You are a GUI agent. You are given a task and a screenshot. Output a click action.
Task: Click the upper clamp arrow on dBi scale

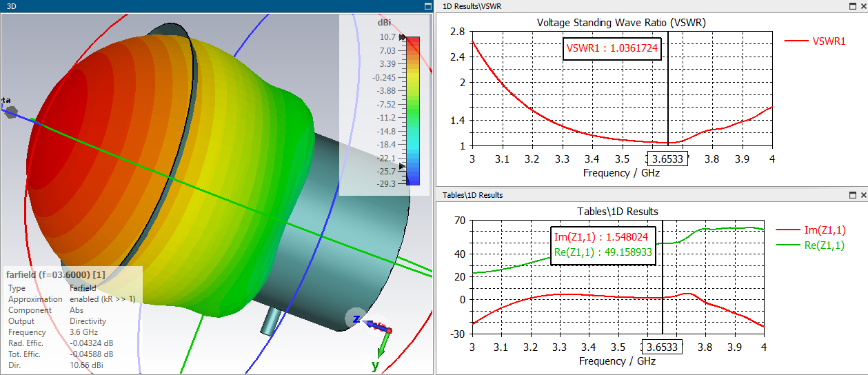403,37
